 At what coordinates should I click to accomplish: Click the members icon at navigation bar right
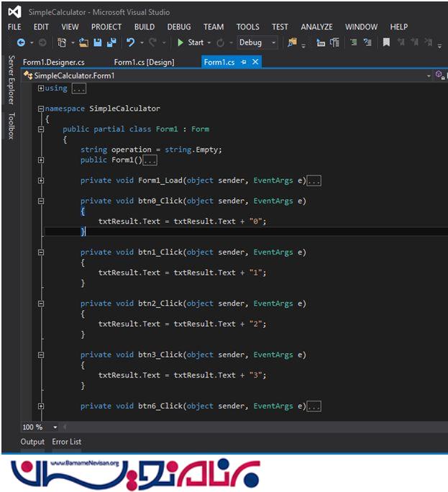(x=440, y=75)
